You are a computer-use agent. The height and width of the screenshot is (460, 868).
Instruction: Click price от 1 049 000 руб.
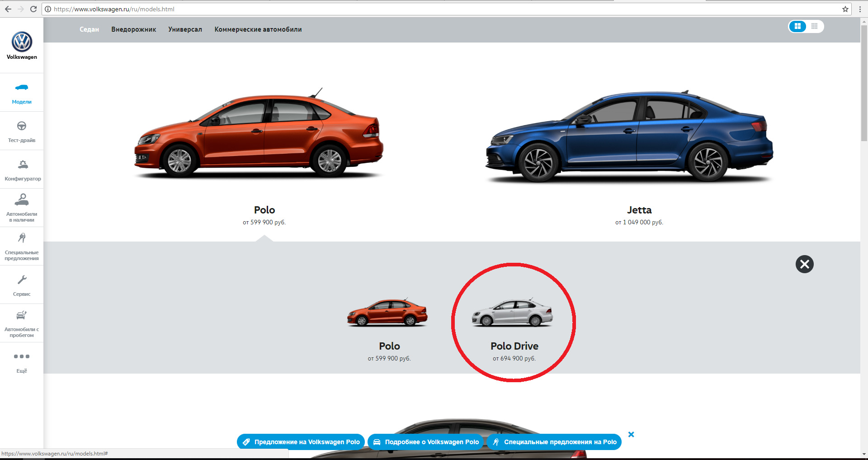click(639, 222)
